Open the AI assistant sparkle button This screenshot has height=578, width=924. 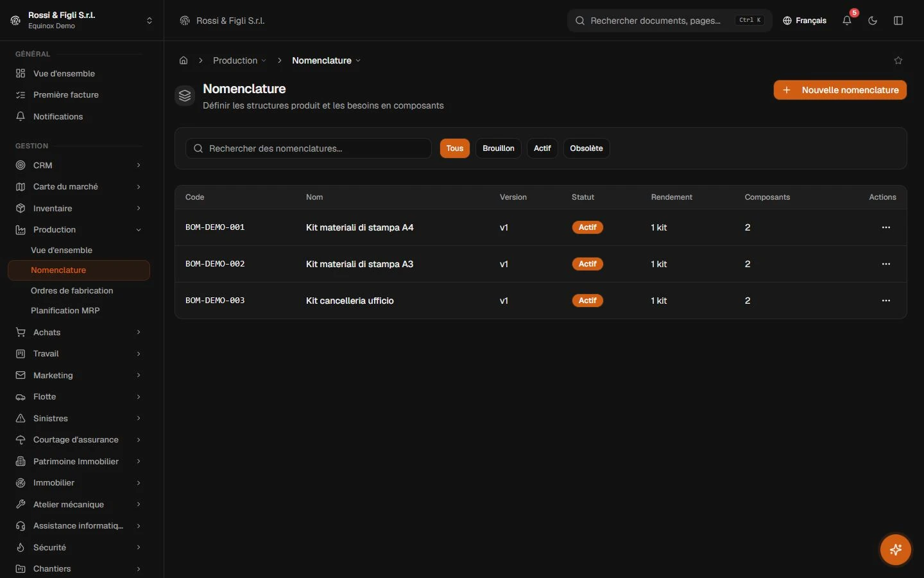(x=896, y=550)
